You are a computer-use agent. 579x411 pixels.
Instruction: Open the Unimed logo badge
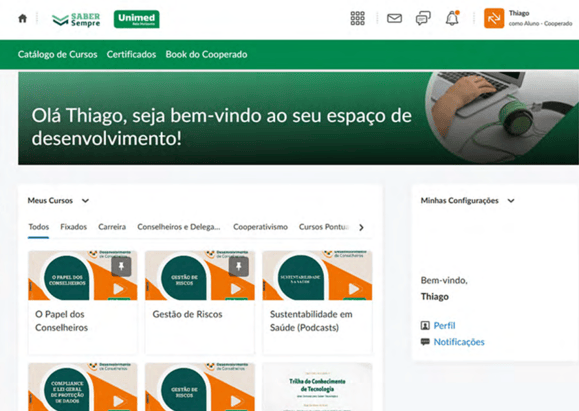(137, 19)
